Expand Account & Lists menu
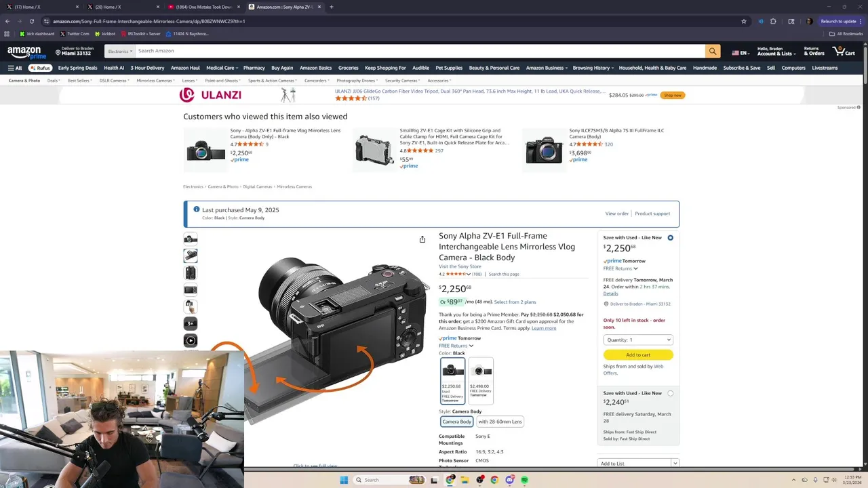This screenshot has width=868, height=488. coord(775,52)
